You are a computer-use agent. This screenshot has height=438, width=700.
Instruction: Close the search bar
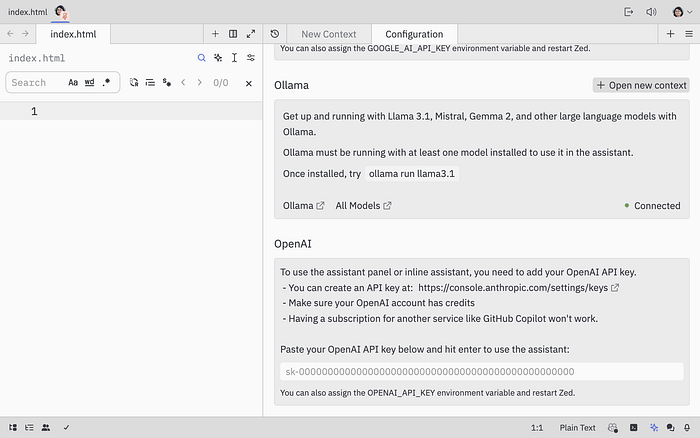(x=249, y=83)
